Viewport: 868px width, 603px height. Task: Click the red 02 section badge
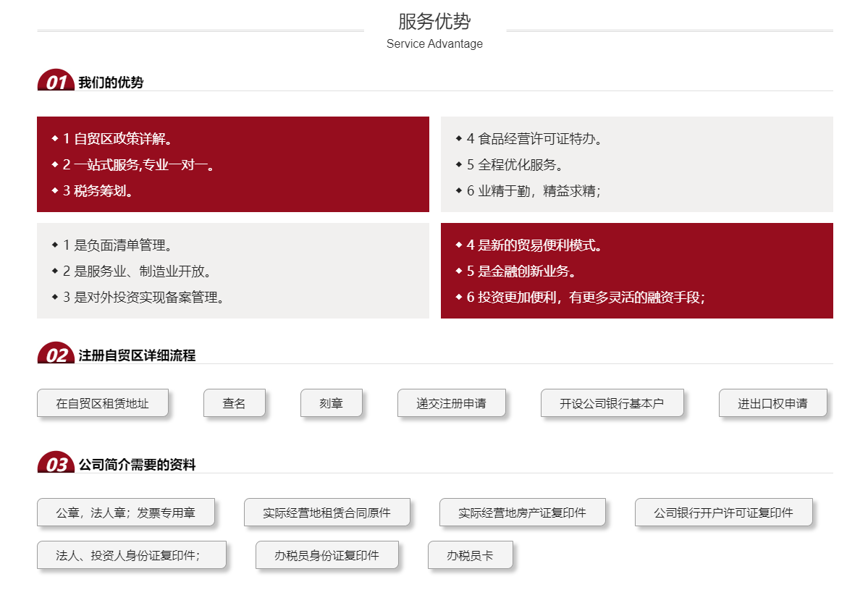56,355
